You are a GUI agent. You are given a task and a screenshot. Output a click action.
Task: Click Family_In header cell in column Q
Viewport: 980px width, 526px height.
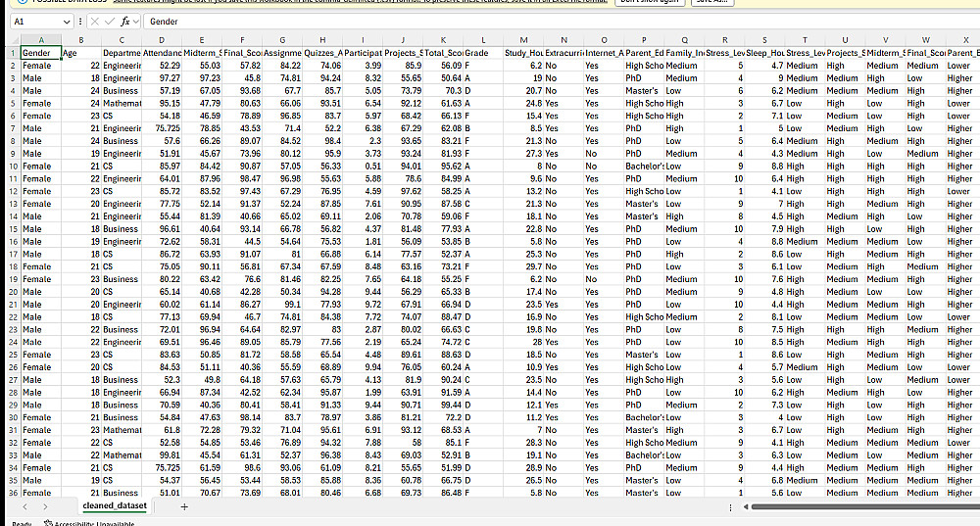684,53
